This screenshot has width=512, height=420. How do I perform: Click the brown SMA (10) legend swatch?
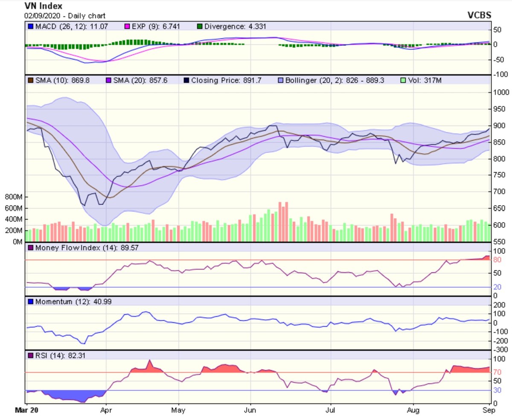click(30, 80)
